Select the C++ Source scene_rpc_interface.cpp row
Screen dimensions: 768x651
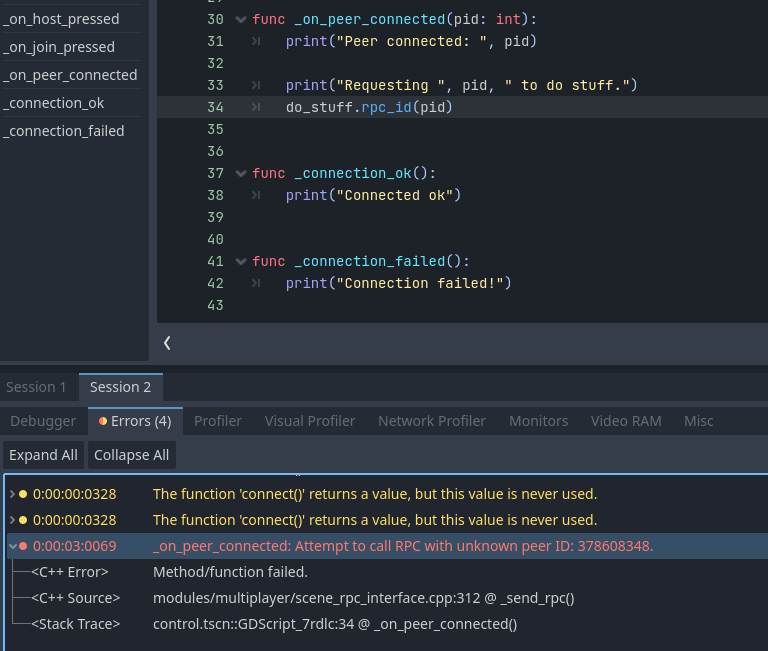tap(387, 598)
